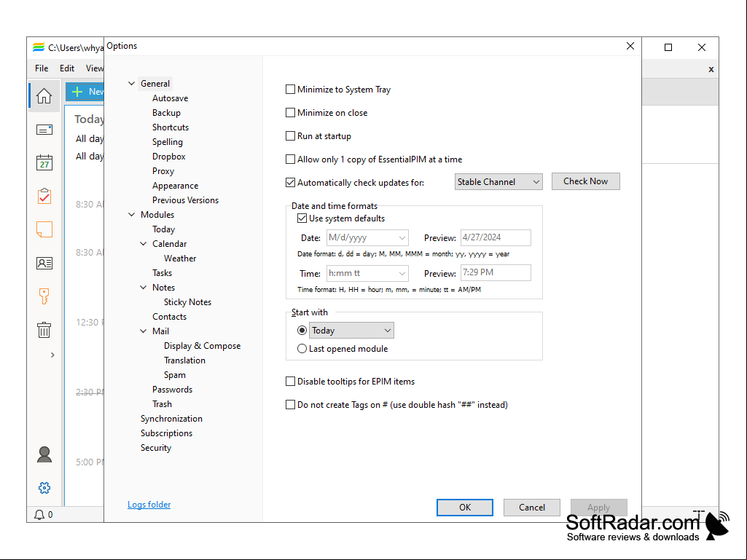Close the Options dialog with X
747x560 pixels.
pos(630,46)
